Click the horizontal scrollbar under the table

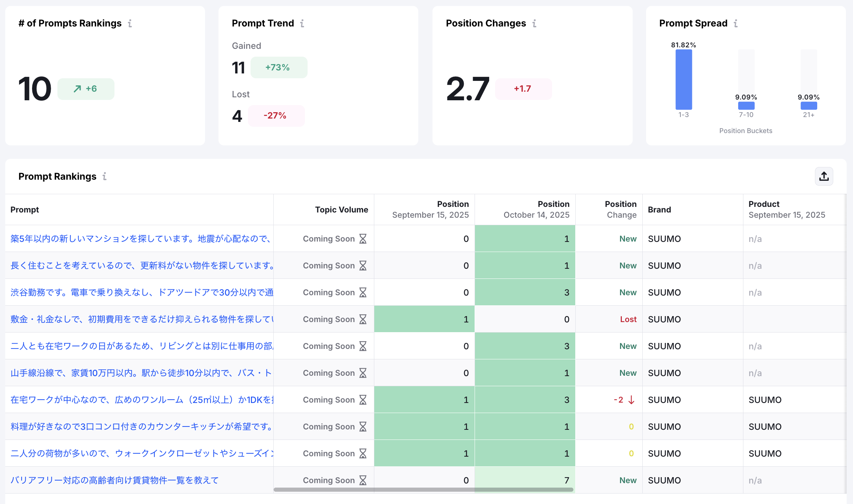(x=423, y=489)
